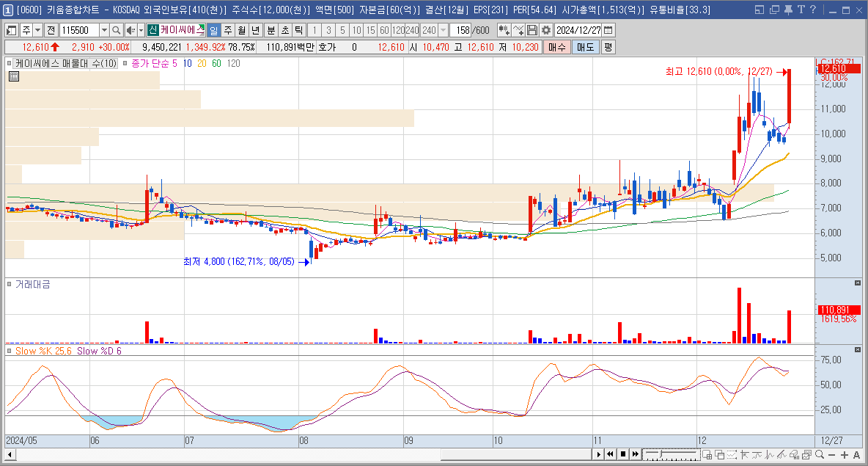Click the overlapping windows icon in bottom toolbar
The height and width of the screenshot is (466, 868).
[720, 454]
